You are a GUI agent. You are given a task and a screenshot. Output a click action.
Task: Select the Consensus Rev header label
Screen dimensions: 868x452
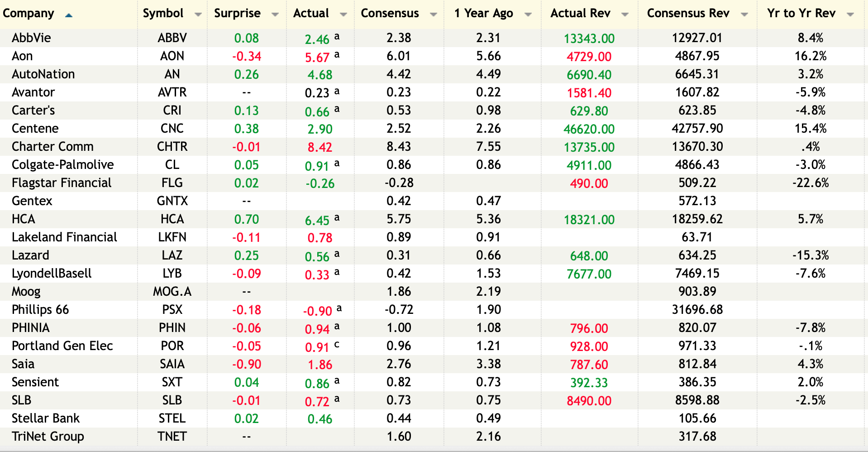688,14
